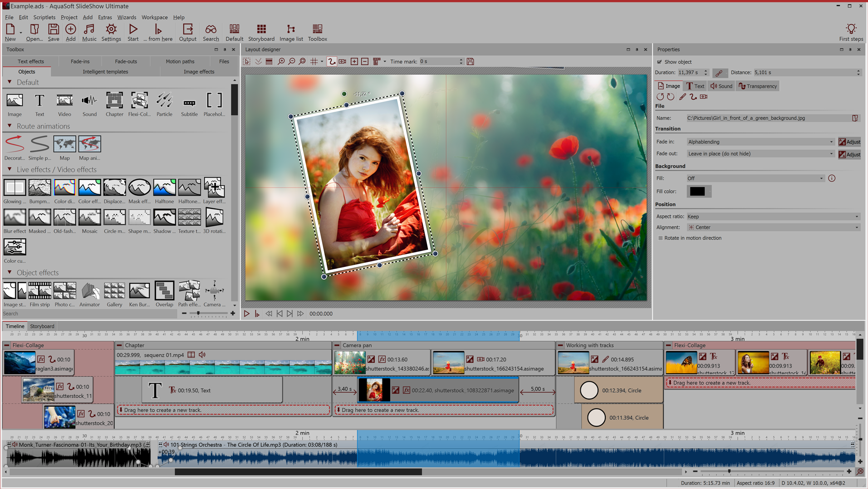Click the Ken Burns object effect
This screenshot has width=868, height=489.
(139, 294)
